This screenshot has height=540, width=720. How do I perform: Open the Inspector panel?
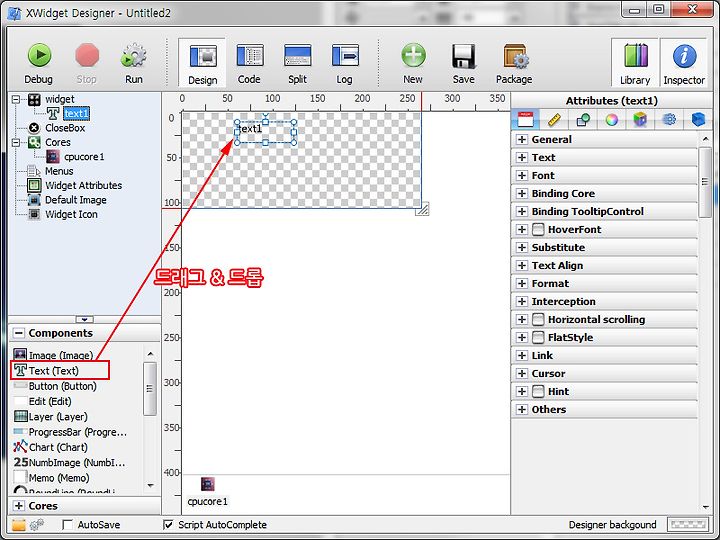tap(684, 62)
